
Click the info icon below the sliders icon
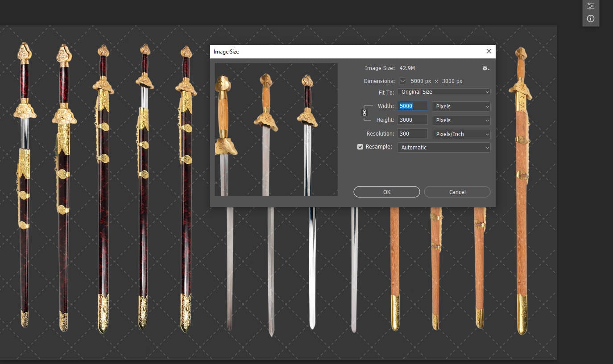pos(591,18)
